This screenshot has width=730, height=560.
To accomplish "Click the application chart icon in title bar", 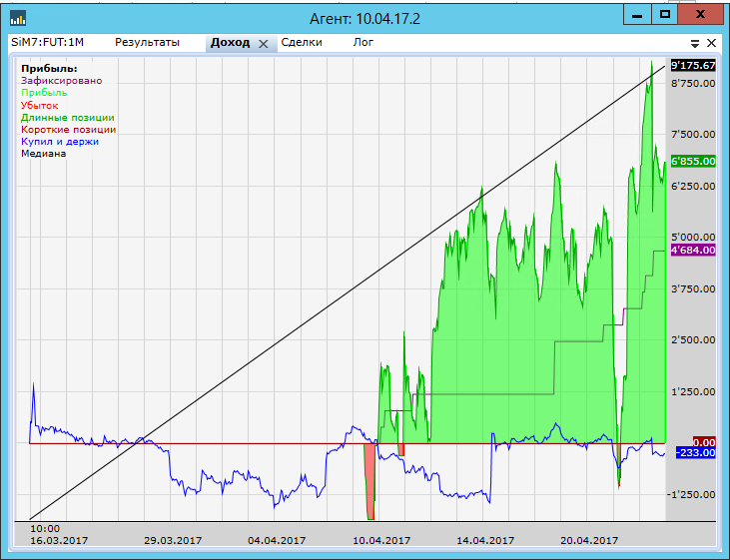I will click(x=18, y=18).
